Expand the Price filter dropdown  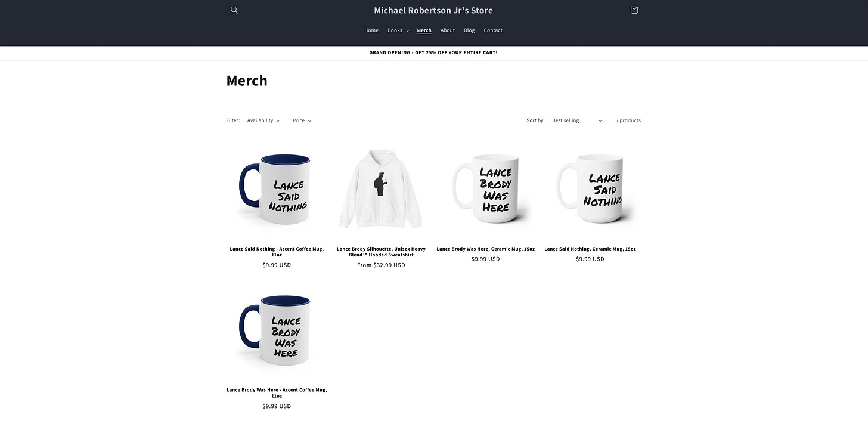pyautogui.click(x=302, y=120)
